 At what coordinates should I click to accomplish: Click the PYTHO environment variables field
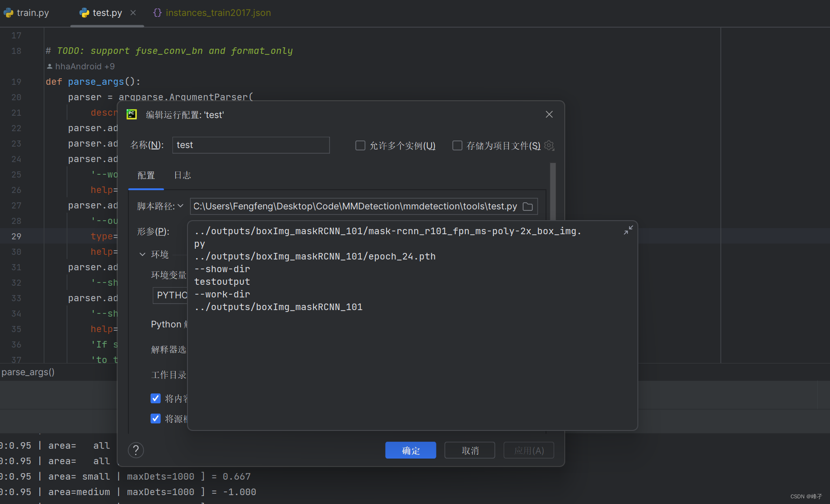[x=171, y=295]
